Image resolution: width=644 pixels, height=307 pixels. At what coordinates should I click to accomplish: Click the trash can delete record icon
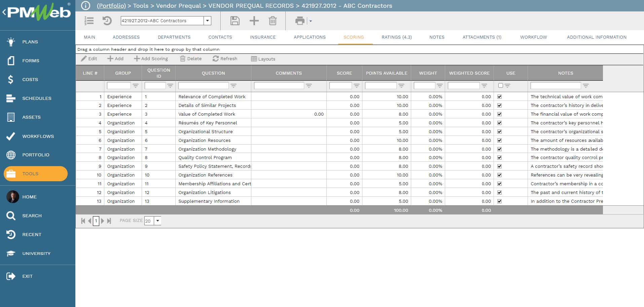tap(273, 21)
